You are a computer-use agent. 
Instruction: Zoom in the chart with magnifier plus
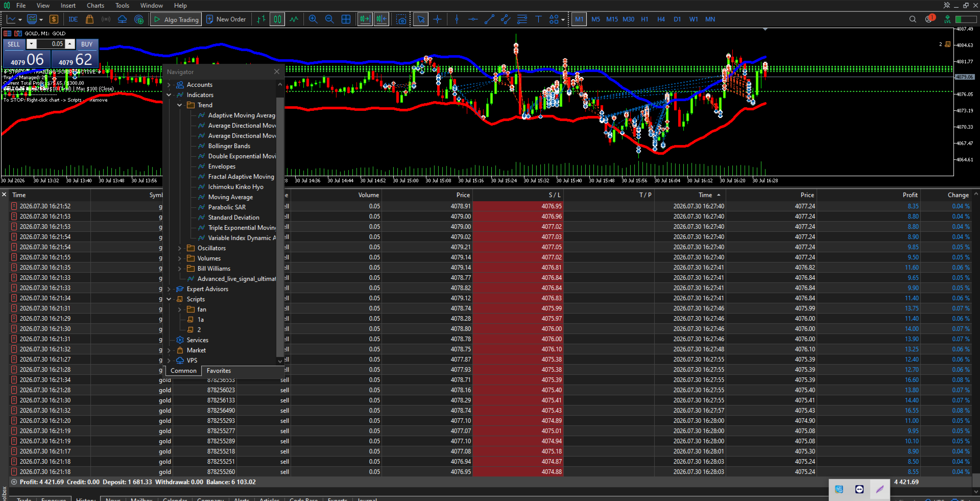pyautogui.click(x=313, y=19)
